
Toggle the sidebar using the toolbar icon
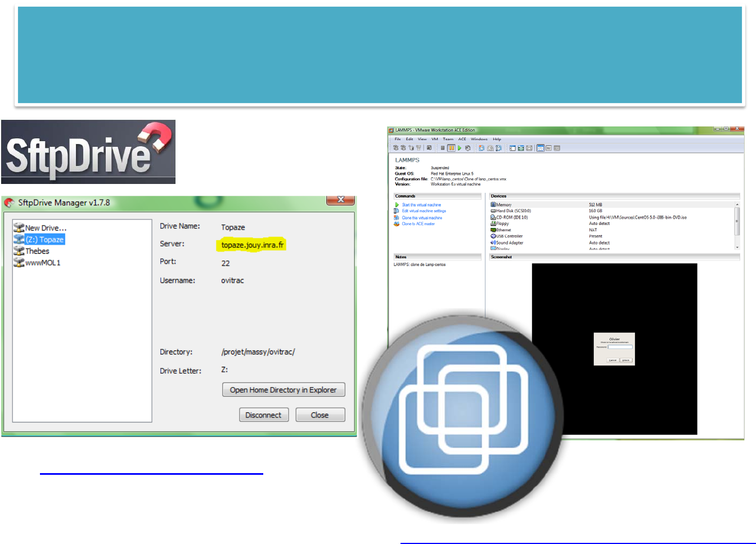click(512, 148)
